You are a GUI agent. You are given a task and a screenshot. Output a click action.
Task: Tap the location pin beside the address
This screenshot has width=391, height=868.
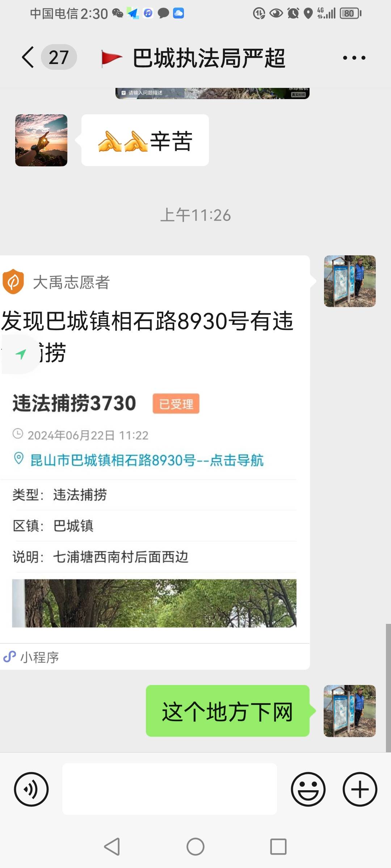pos(18,459)
